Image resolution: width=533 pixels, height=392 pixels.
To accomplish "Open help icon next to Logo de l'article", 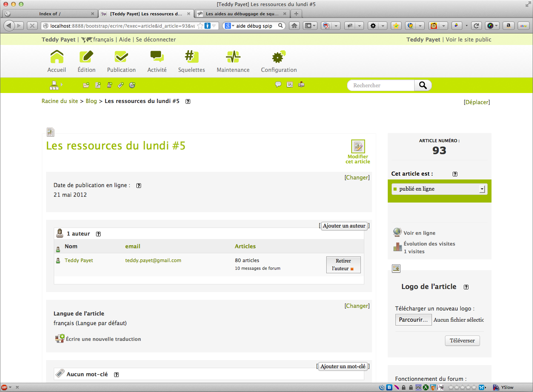I will tap(466, 287).
